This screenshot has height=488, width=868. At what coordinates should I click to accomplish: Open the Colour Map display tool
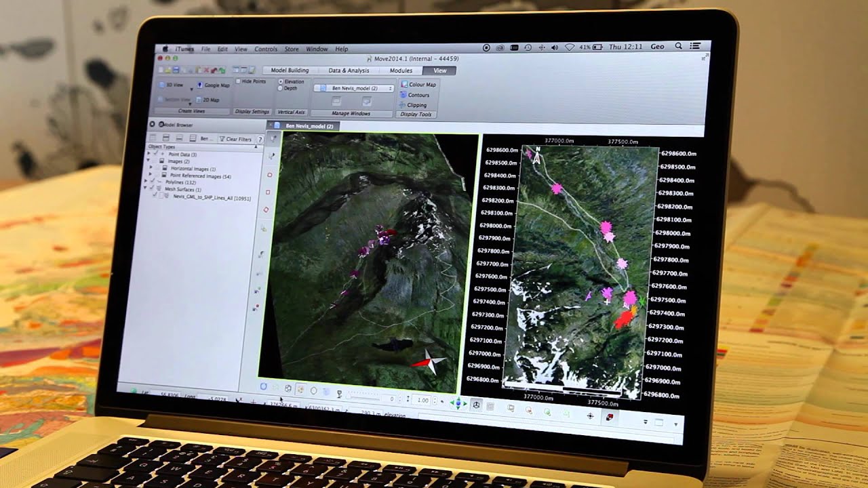tap(418, 85)
